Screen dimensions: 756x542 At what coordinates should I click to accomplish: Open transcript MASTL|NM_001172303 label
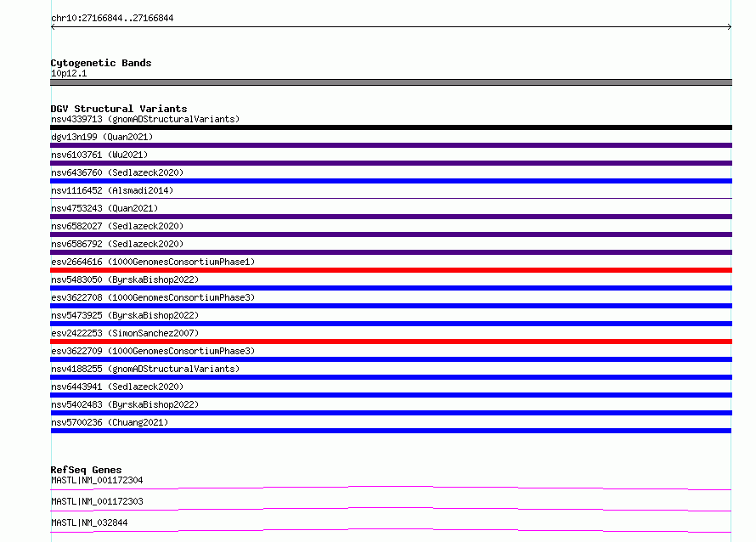97,501
